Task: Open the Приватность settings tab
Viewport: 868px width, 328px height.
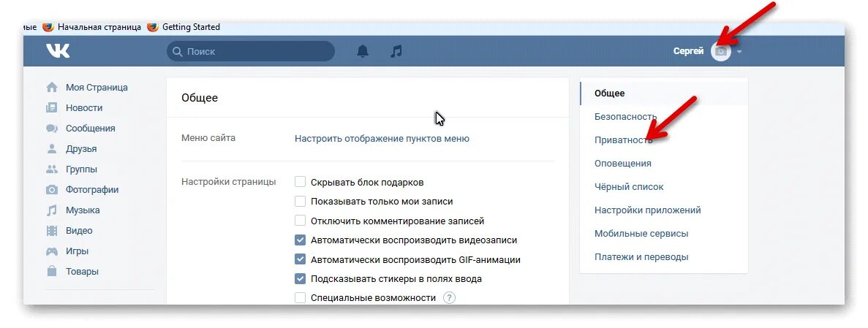Action: pos(664,140)
